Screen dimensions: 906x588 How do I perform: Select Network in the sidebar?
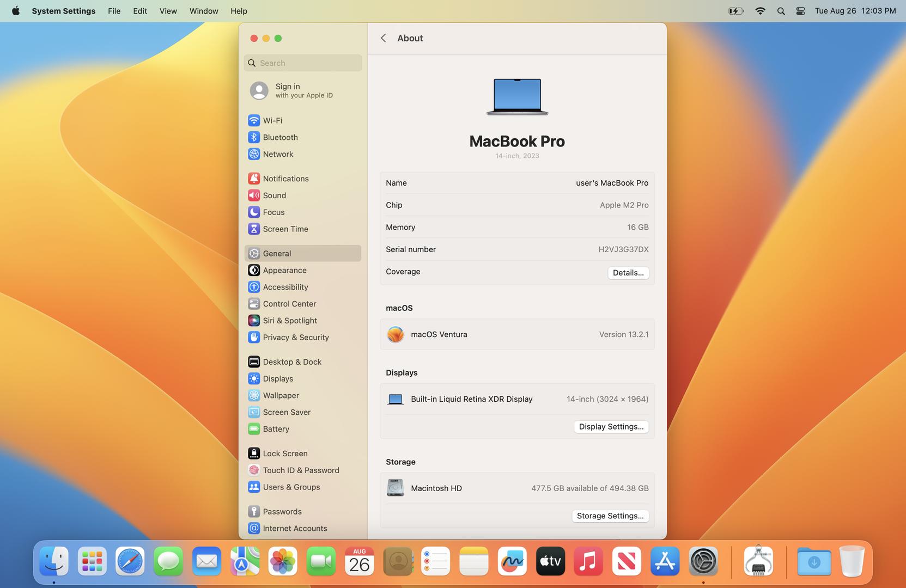[302, 154]
